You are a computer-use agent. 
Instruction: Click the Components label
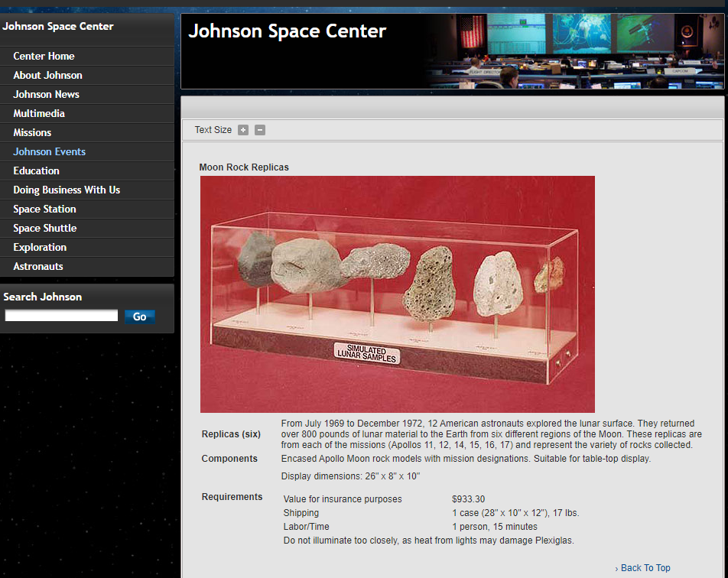[x=229, y=458]
